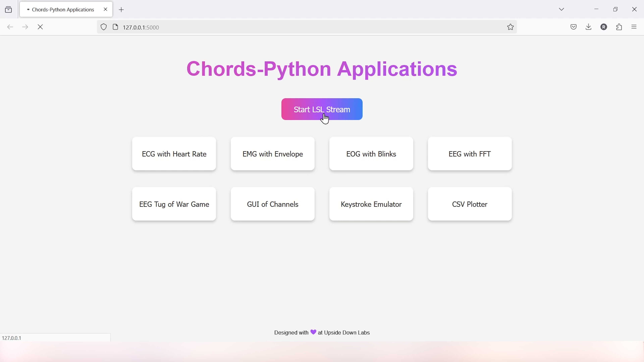Screen dimensions: 644x362
Task: Restore down the browser window
Action: [615, 9]
